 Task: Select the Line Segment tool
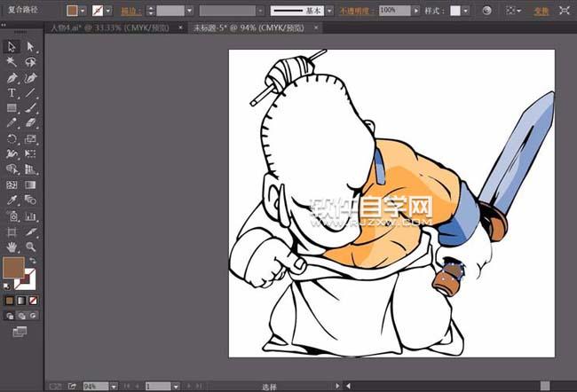click(x=30, y=92)
